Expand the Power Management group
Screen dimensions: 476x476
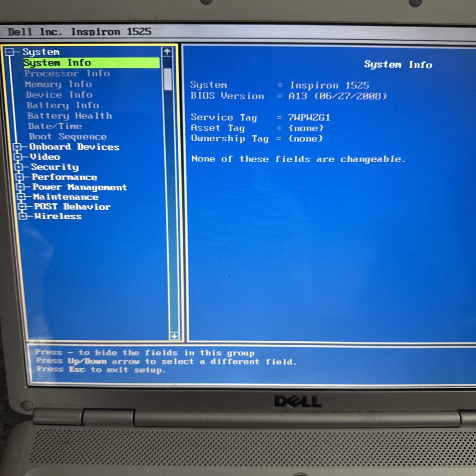pyautogui.click(x=21, y=187)
